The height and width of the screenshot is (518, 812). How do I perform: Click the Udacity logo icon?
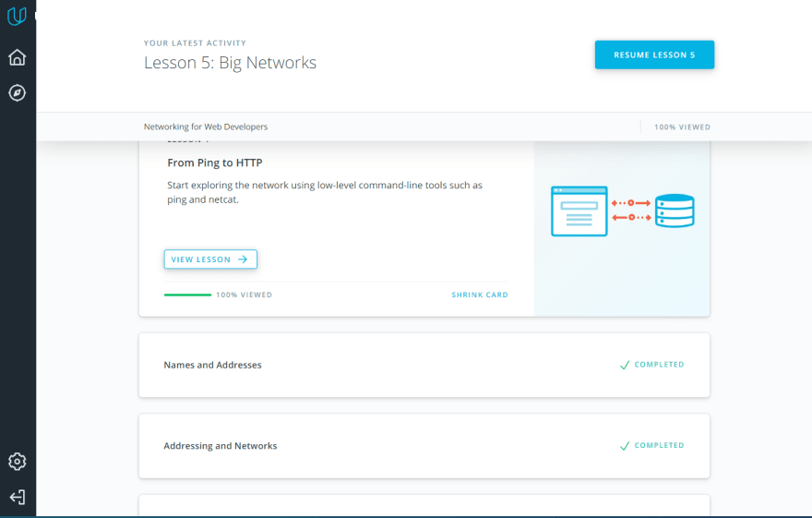[18, 16]
